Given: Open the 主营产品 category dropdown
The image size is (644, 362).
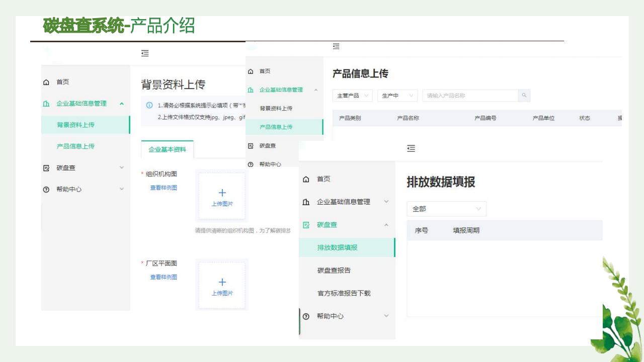Looking at the screenshot, I should (x=352, y=96).
